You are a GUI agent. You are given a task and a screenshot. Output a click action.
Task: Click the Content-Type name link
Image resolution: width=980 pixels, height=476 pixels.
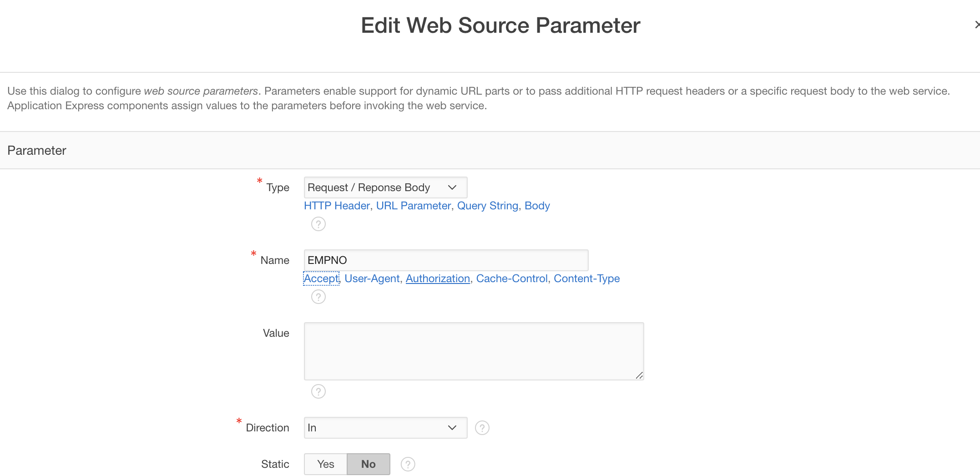[x=586, y=279]
